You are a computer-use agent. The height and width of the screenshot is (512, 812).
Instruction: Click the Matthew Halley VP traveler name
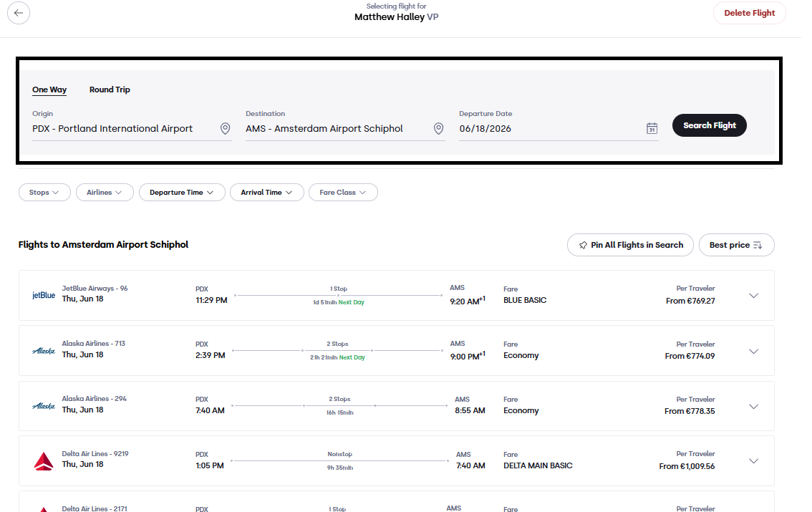(396, 17)
